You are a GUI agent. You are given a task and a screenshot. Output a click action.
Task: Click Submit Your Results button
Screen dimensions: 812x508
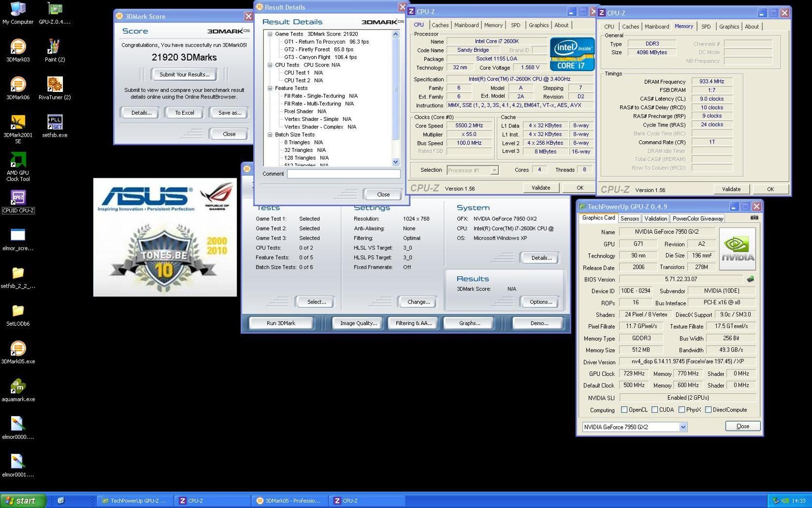point(184,74)
